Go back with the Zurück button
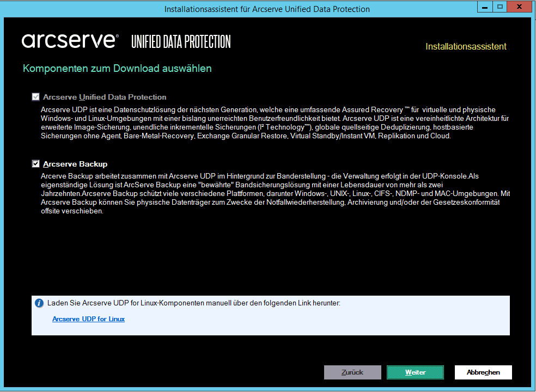The image size is (536, 392). [352, 372]
